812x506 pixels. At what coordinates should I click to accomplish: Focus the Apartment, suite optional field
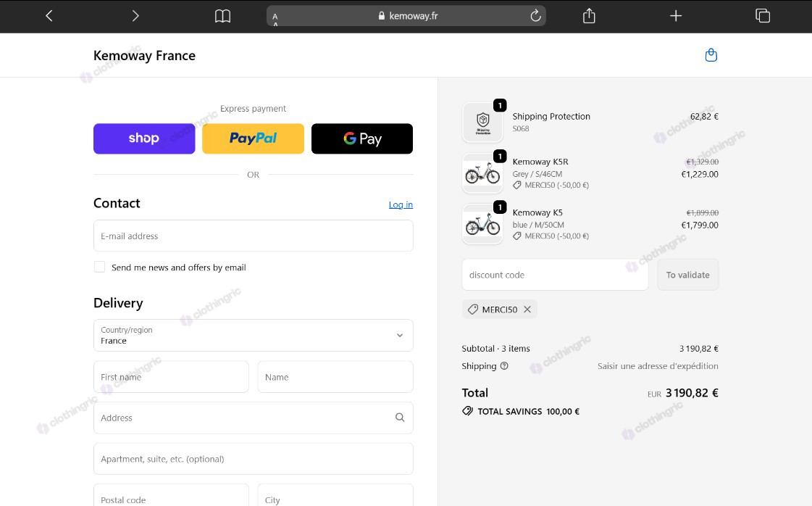pyautogui.click(x=254, y=459)
